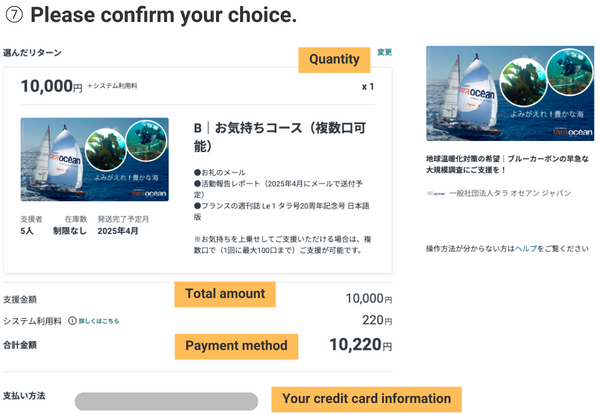Image resolution: width=600 pixels, height=414 pixels.
Task: Click the orange Quantity label
Action: click(334, 59)
